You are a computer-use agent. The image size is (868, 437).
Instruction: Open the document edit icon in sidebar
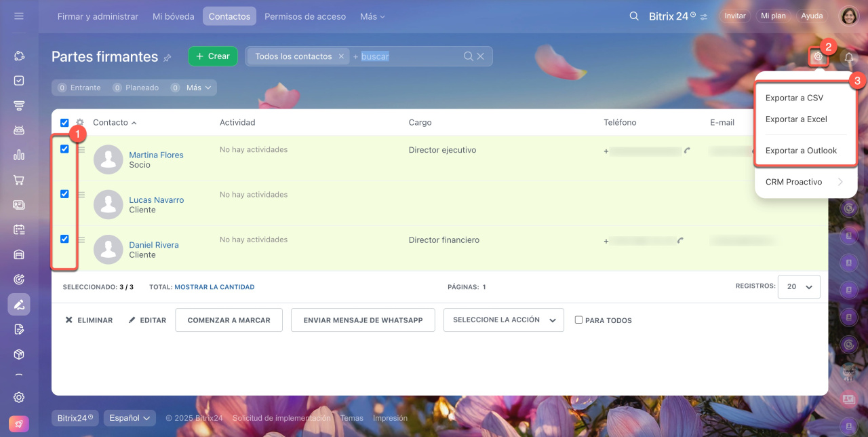click(19, 330)
